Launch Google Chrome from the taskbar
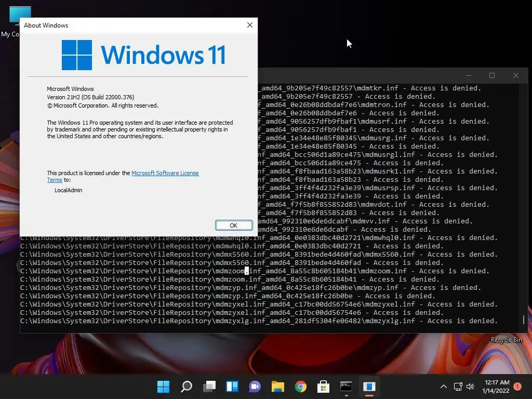Screen dimensions: 532x399 pyautogui.click(x=301, y=387)
